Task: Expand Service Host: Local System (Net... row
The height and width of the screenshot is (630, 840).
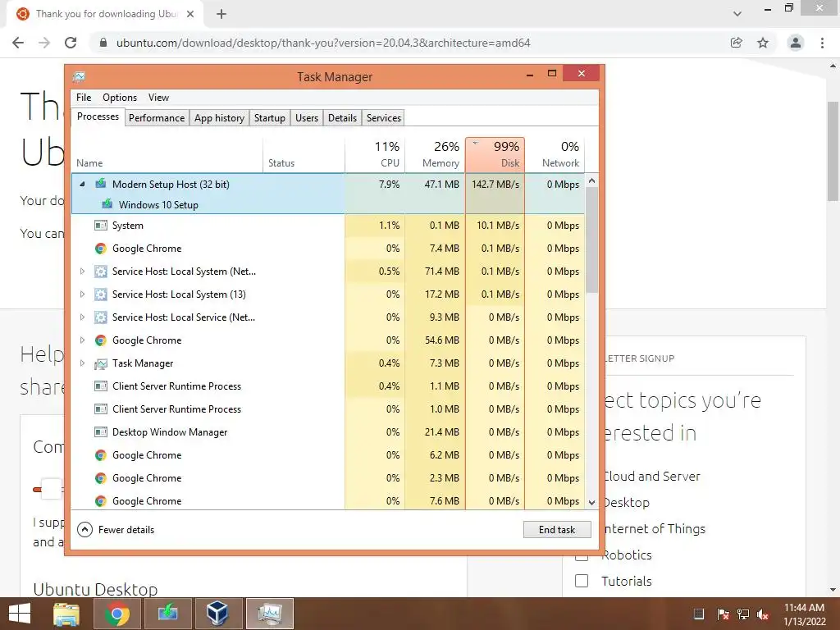Action: tap(83, 271)
